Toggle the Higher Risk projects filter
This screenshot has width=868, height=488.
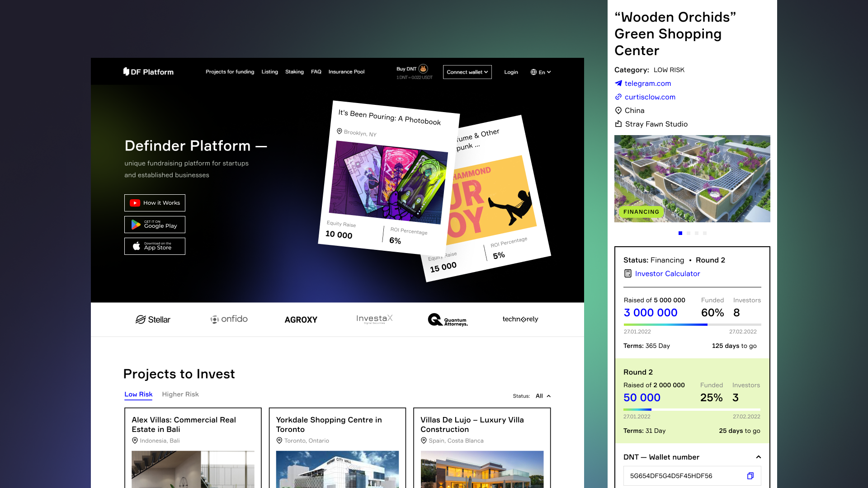coord(181,394)
